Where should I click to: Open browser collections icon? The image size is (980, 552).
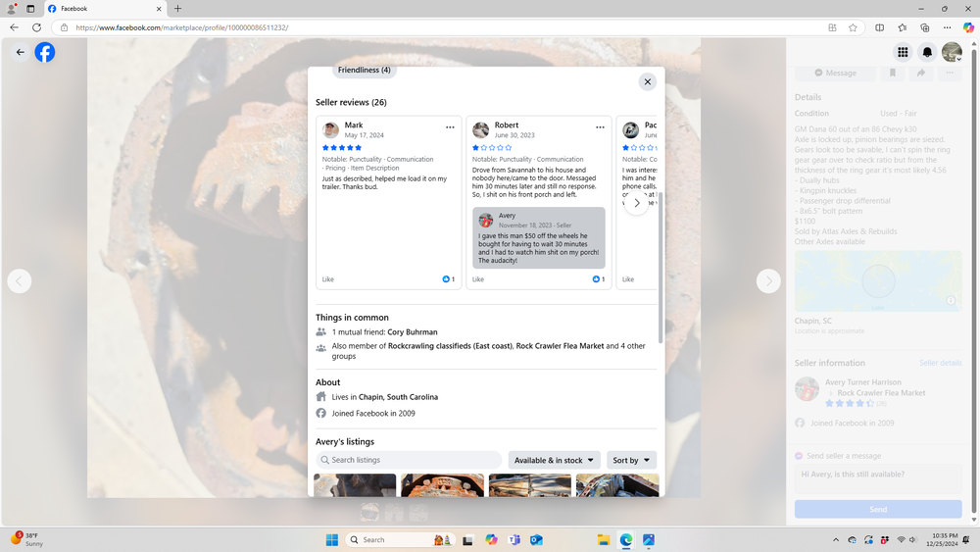tap(924, 27)
